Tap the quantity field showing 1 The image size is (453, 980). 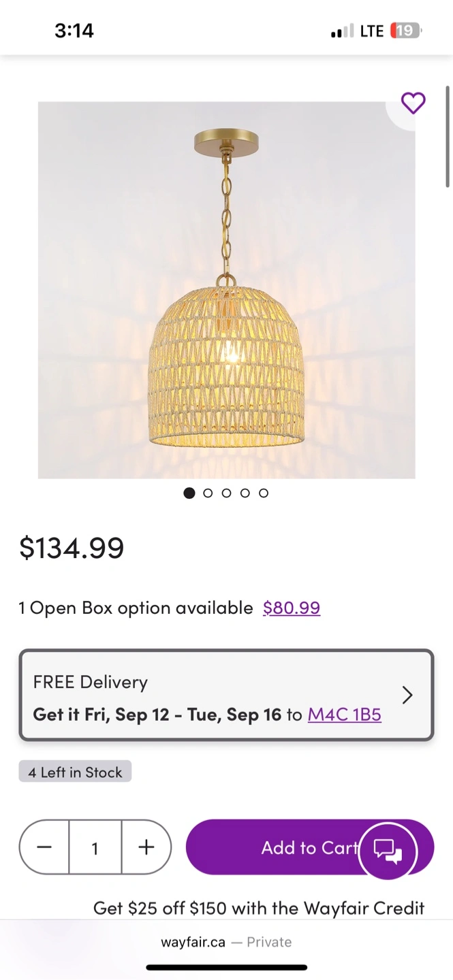(95, 847)
